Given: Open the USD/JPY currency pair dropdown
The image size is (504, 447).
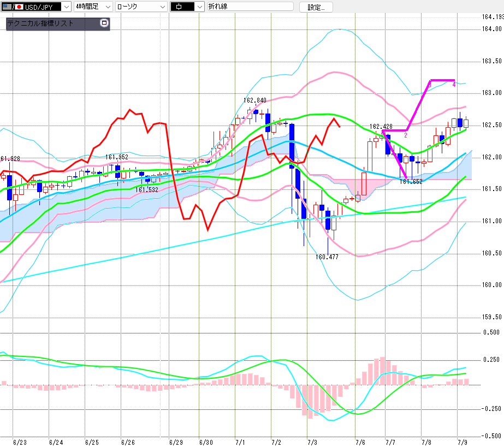Looking at the screenshot, I should pyautogui.click(x=66, y=7).
